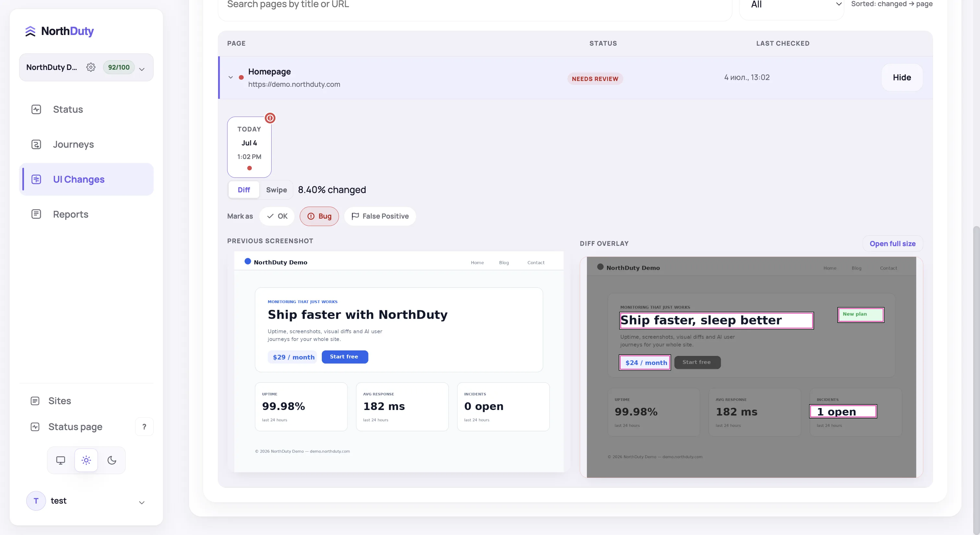Click the red status dot beside Homepage
Image resolution: width=980 pixels, height=535 pixels.
pos(241,78)
